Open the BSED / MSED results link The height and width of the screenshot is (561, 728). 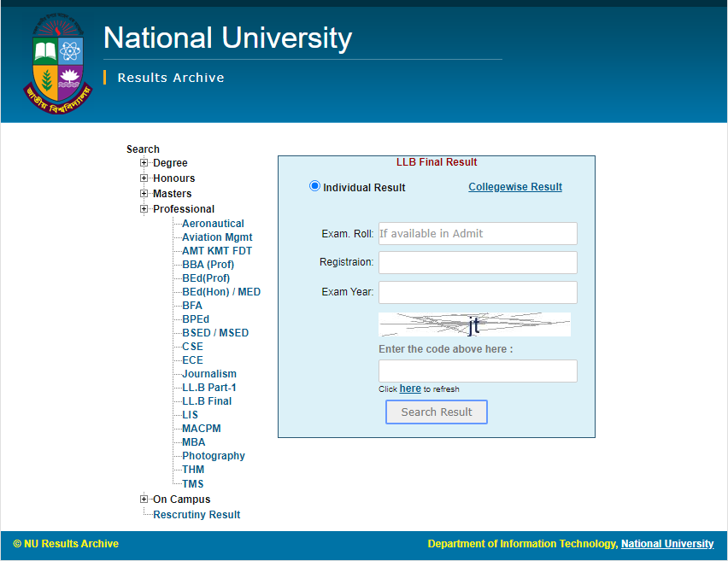[215, 333]
